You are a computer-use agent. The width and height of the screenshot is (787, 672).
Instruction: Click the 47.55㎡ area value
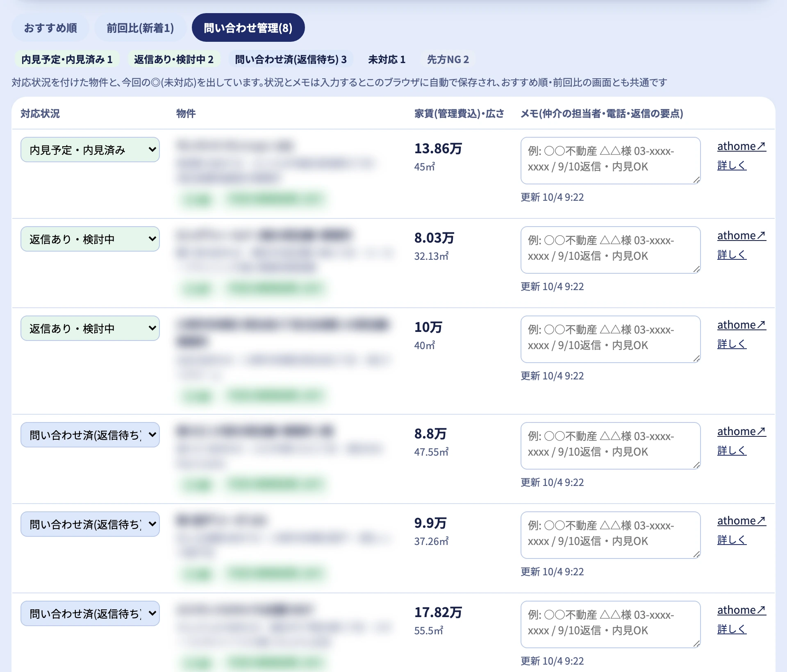431,452
